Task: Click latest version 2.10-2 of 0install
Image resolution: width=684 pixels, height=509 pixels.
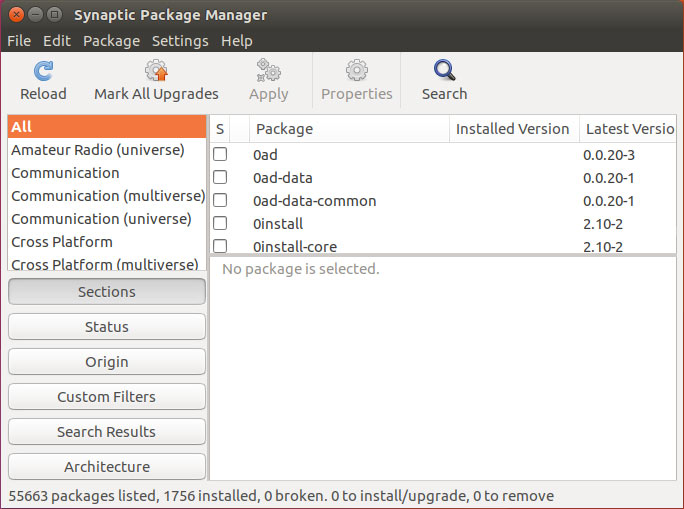Action: pyautogui.click(x=603, y=224)
